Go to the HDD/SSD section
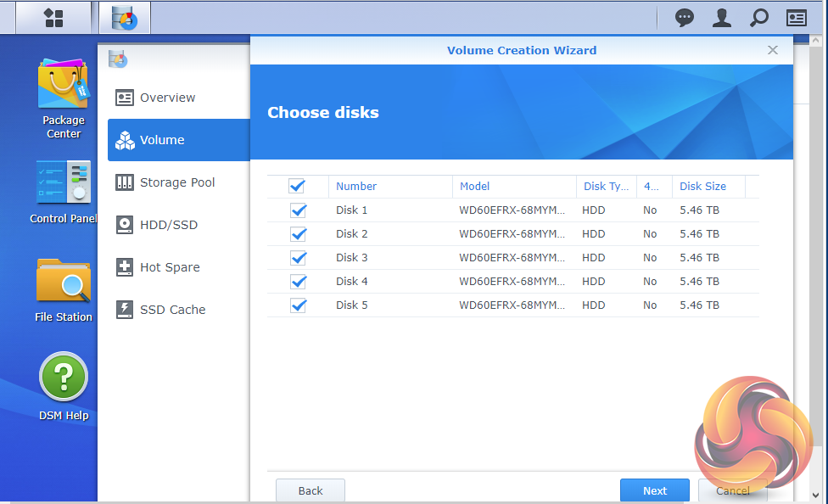The image size is (828, 504). point(169,225)
